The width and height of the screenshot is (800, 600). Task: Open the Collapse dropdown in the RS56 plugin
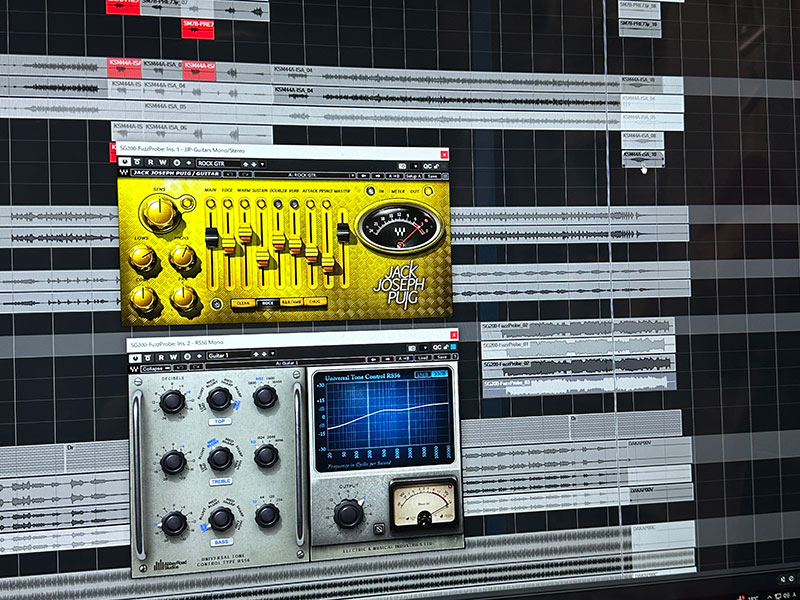156,368
